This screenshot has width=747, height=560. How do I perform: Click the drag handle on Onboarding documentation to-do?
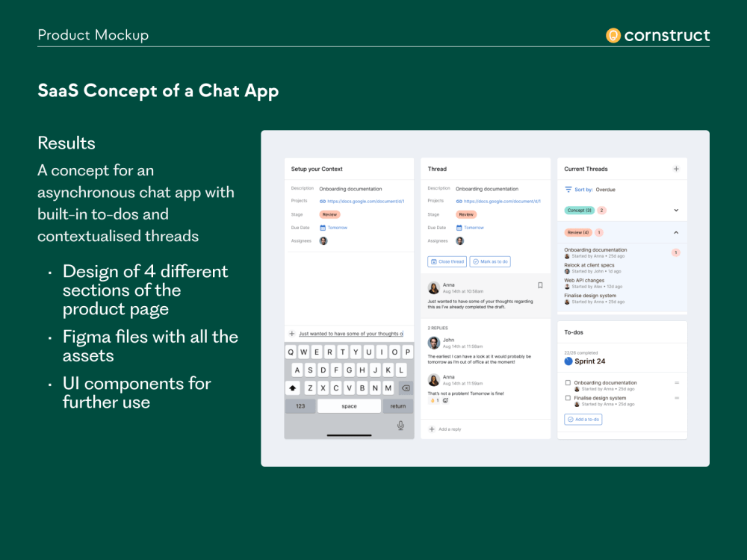(x=677, y=383)
